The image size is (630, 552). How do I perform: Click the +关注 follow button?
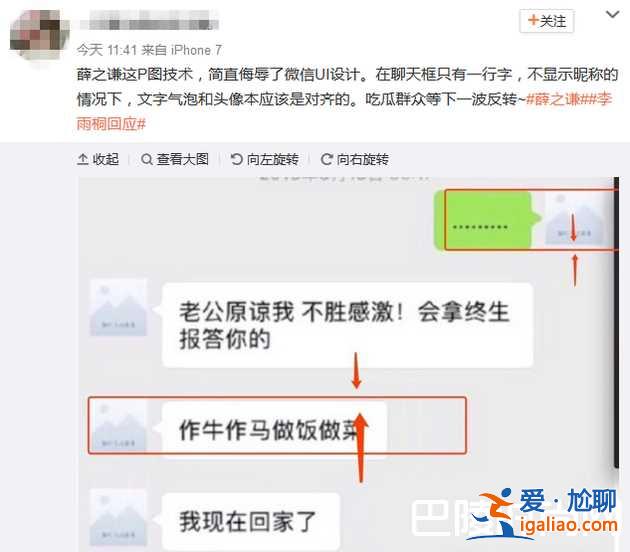click(x=546, y=21)
